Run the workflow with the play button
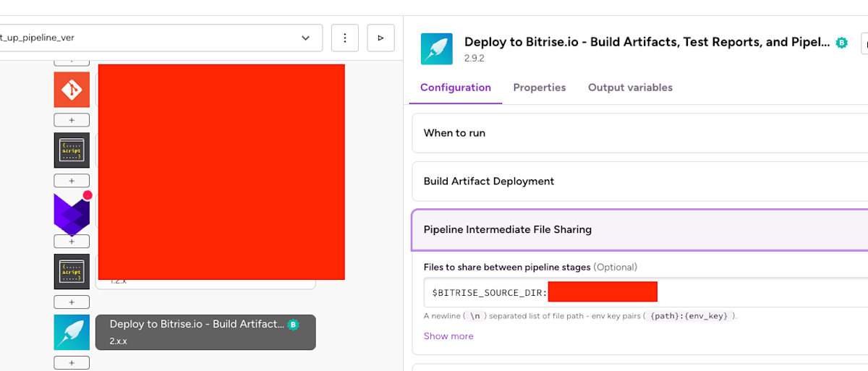The height and width of the screenshot is (371, 868). pos(380,38)
